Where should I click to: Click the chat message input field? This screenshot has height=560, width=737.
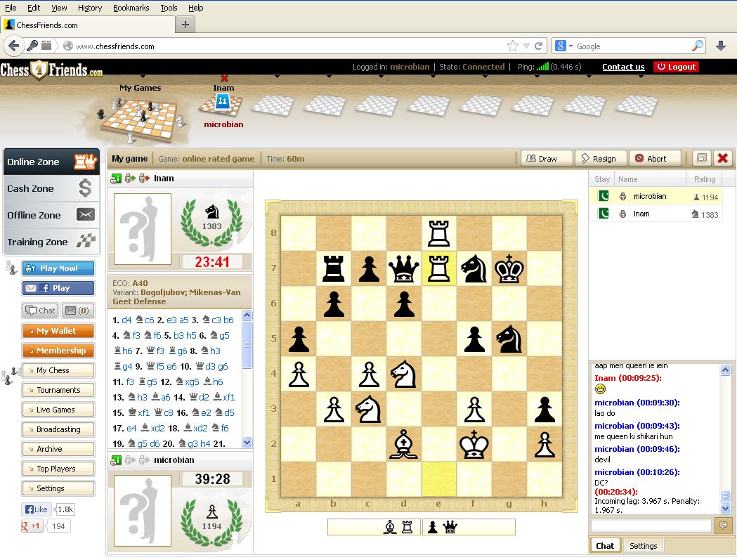651,525
